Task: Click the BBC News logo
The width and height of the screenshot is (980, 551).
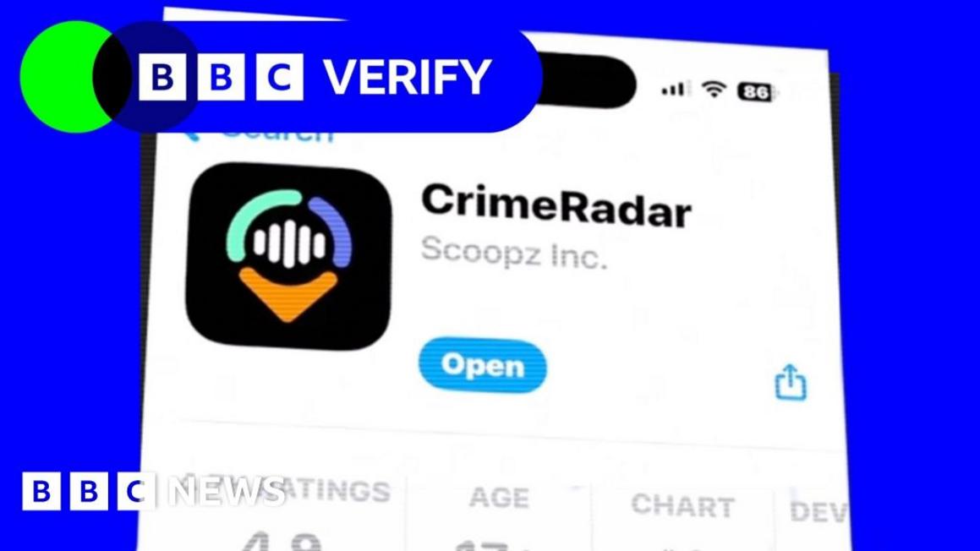Action: point(154,491)
